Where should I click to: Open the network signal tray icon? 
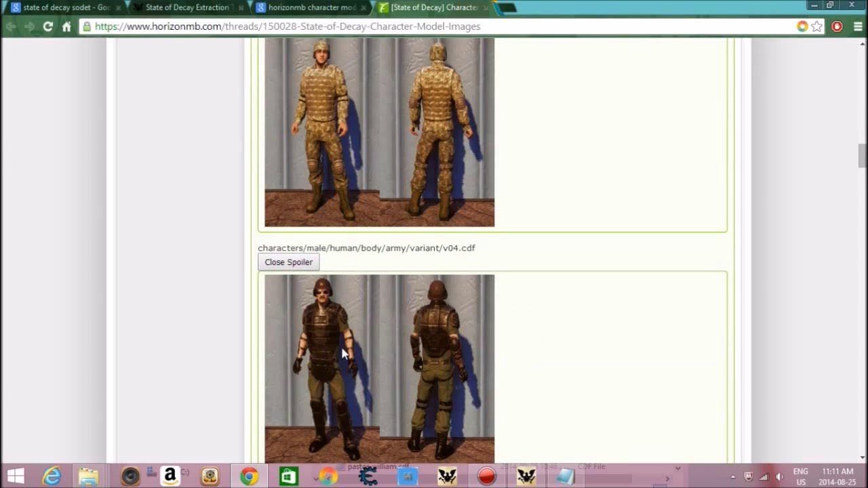pyautogui.click(x=764, y=476)
